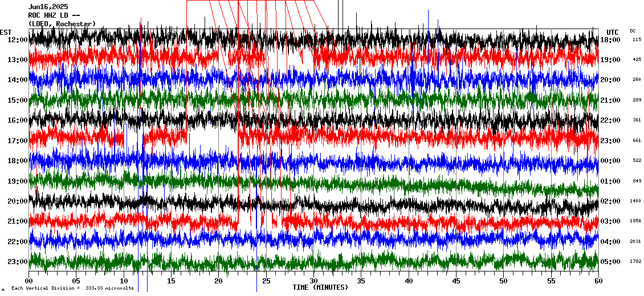Screen dimensions: 644x296
Task: Click the 00 minute axis tick label
Action: tap(28, 281)
